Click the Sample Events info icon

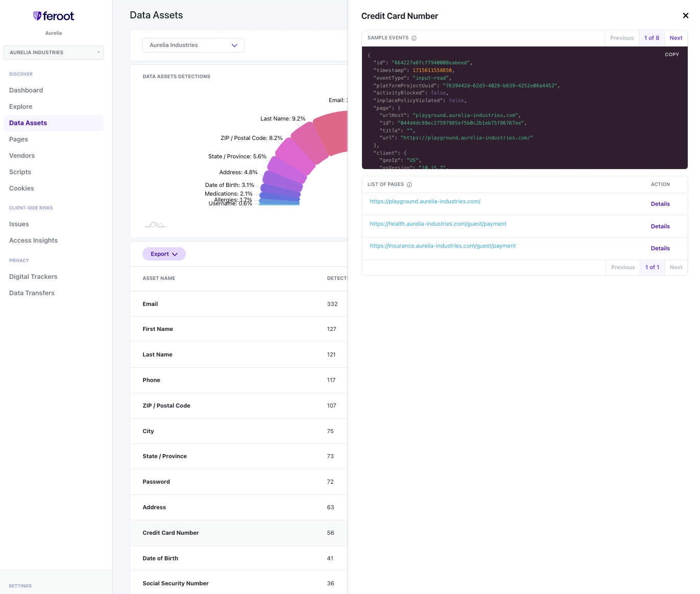(x=414, y=38)
